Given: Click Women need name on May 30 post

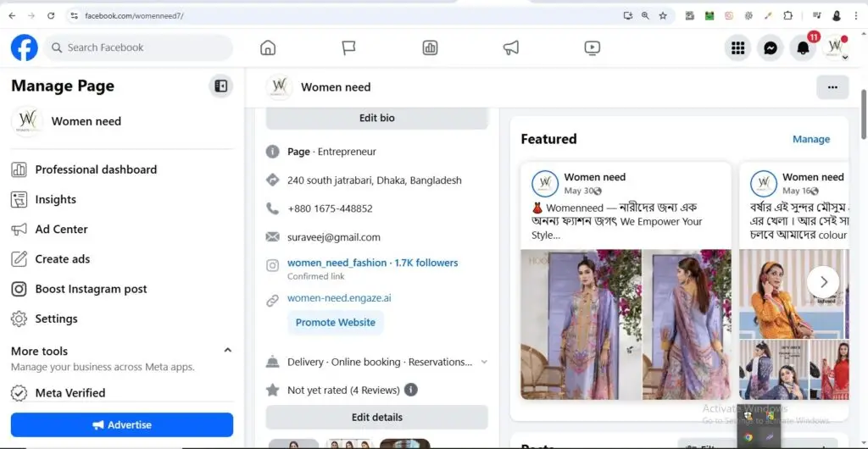Looking at the screenshot, I should (594, 178).
